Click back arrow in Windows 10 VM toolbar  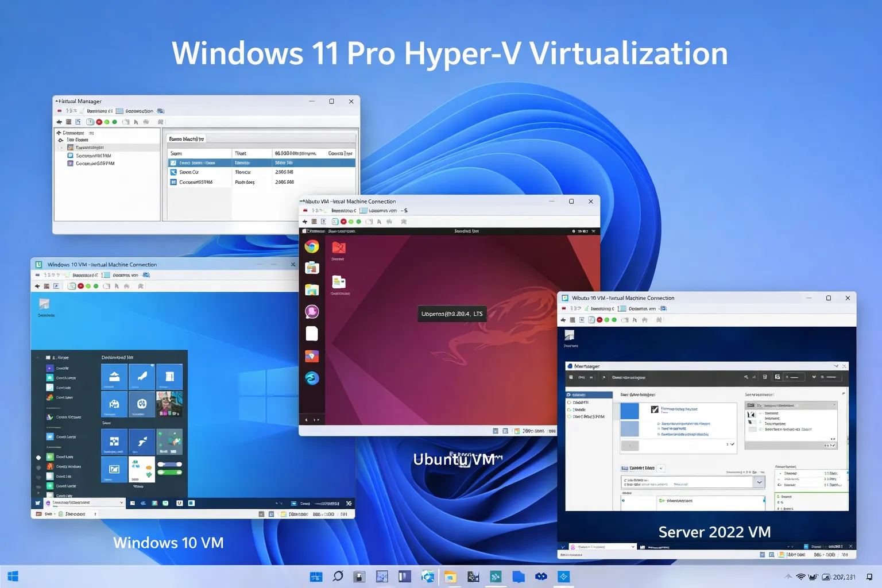click(x=37, y=286)
